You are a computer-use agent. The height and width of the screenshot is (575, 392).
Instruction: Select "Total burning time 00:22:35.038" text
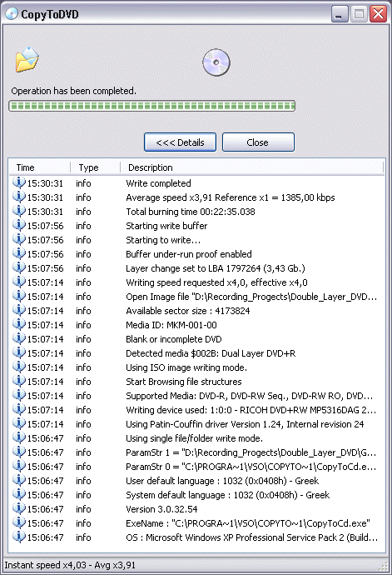point(190,212)
